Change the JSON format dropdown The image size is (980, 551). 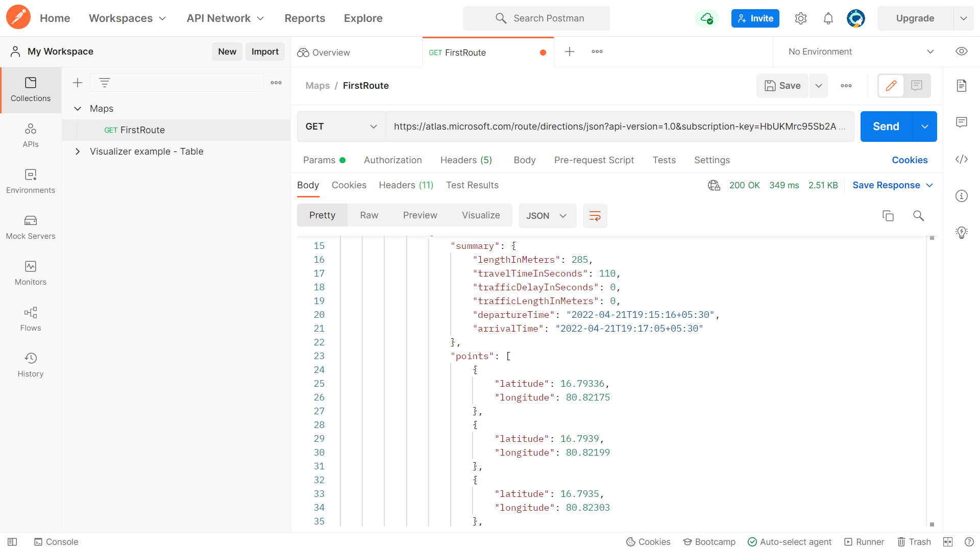[547, 216]
